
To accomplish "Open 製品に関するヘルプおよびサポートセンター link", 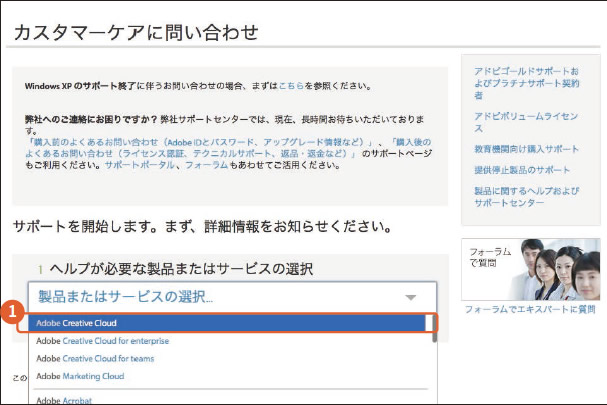I will (x=526, y=197).
